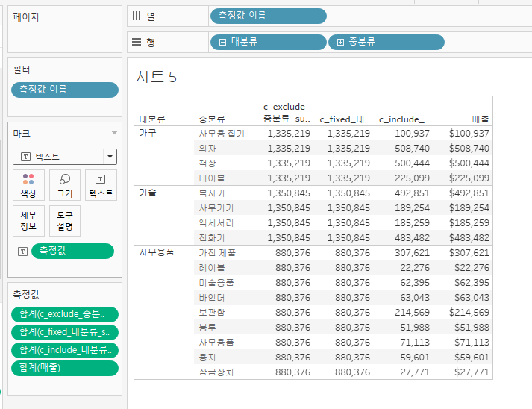
Task: Open the mark type dropdown showing 텍스트
Action: click(65, 157)
